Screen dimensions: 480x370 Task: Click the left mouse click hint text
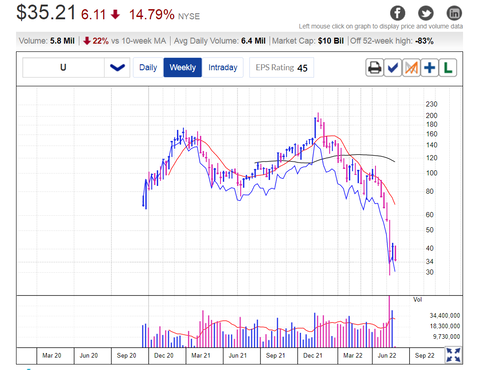point(381,26)
